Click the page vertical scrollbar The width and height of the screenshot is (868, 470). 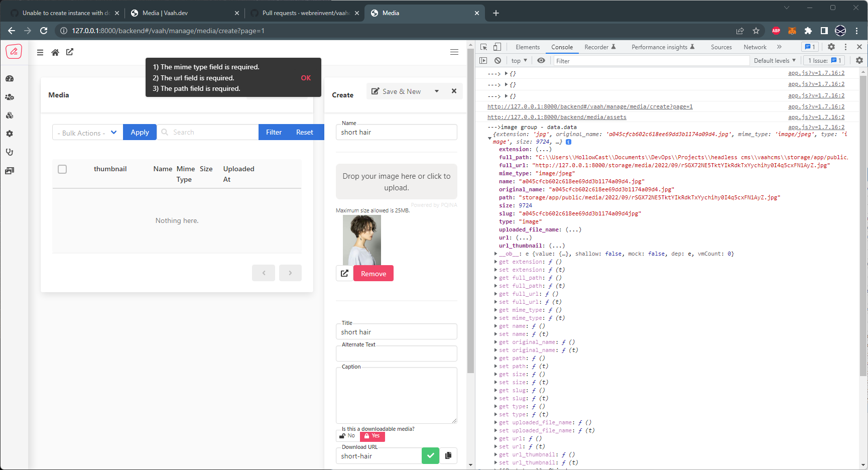point(470,211)
